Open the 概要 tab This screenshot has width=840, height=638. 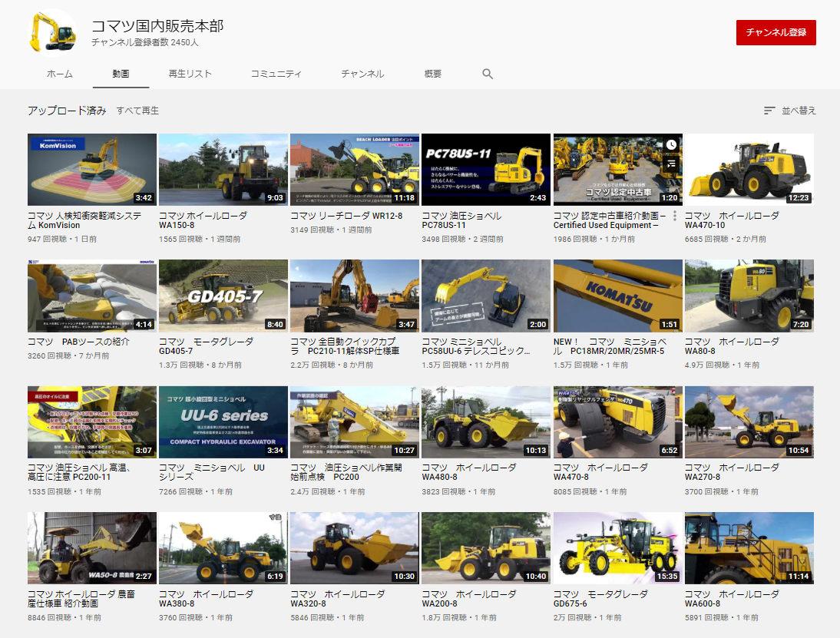point(433,74)
